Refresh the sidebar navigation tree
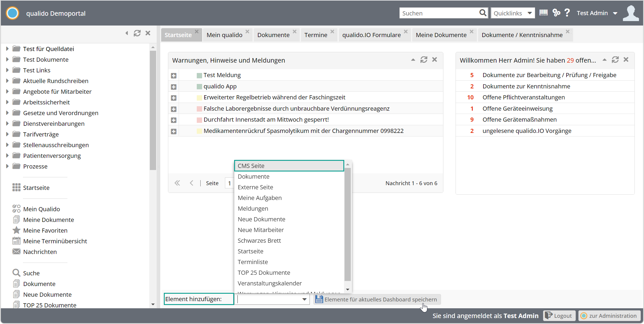644x324 pixels. coord(137,33)
